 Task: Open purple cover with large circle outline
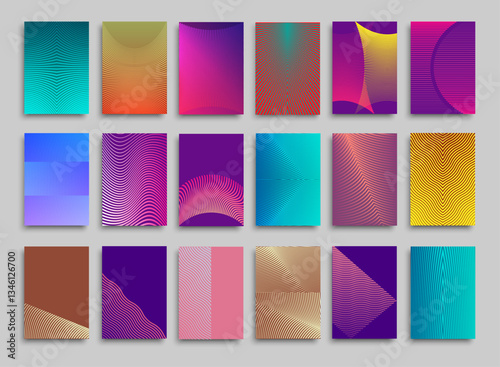(443, 68)
